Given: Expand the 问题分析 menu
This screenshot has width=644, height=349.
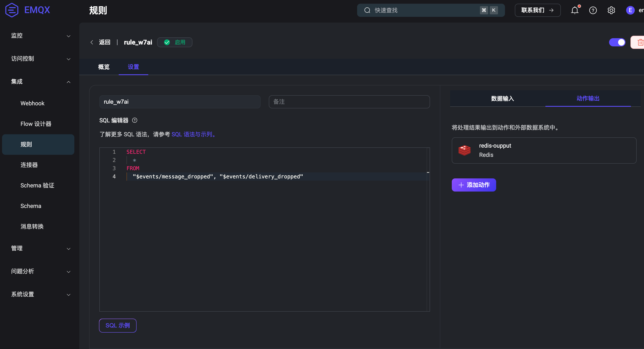Looking at the screenshot, I should point(40,271).
